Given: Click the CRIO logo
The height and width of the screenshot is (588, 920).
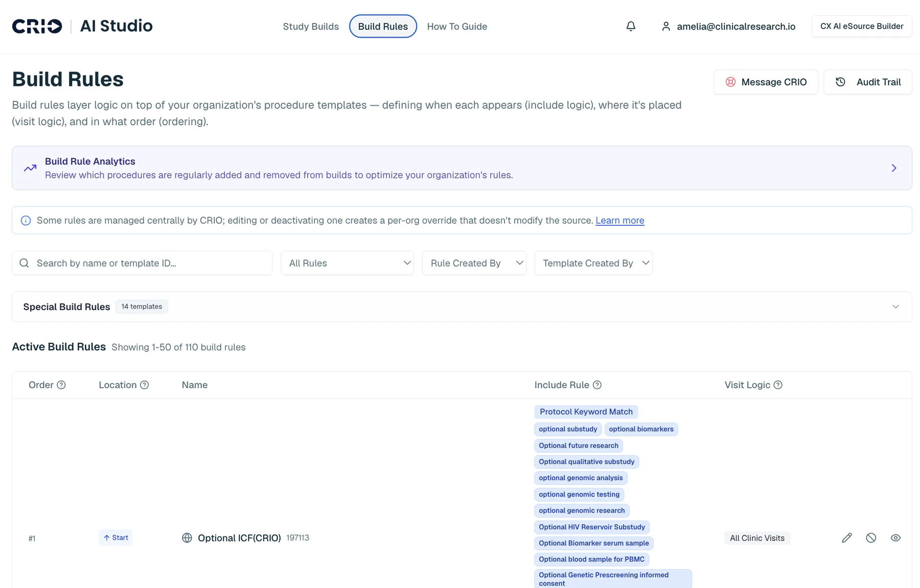Looking at the screenshot, I should pyautogui.click(x=37, y=26).
